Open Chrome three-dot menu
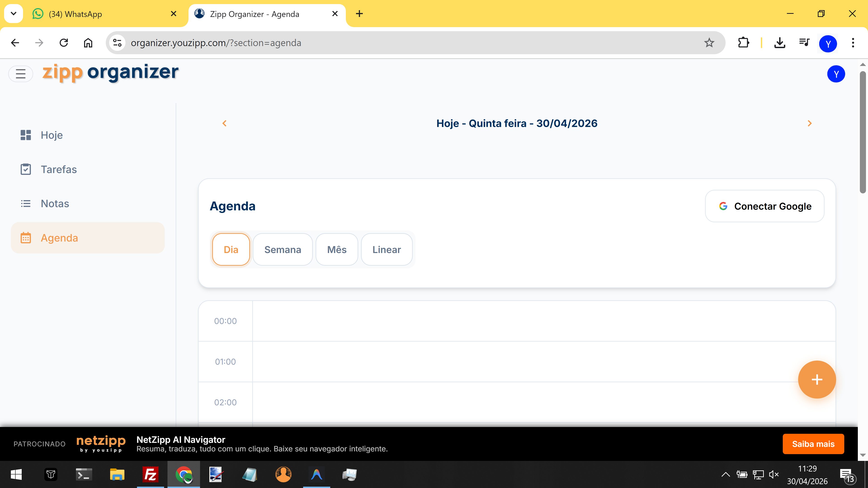Screen dimensions: 868x488 [x=853, y=43]
